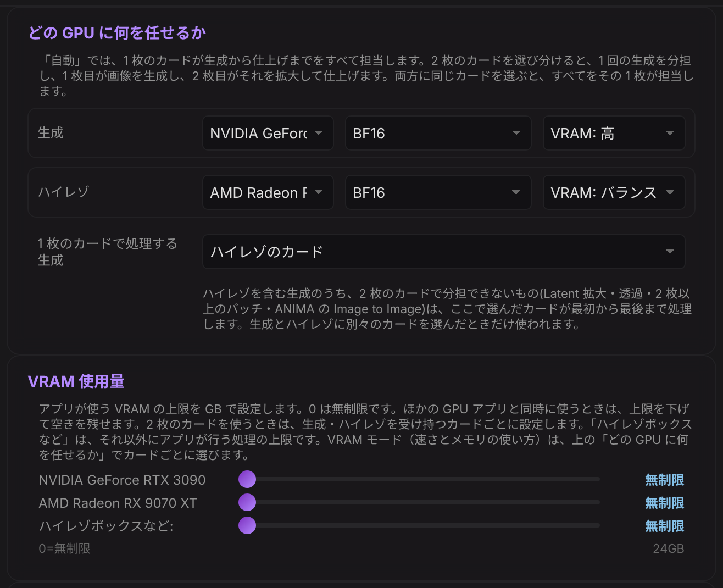Click the 無制限 value for AMD Radeon RX 9070 XT
Viewport: 723px width, 588px height.
664,503
